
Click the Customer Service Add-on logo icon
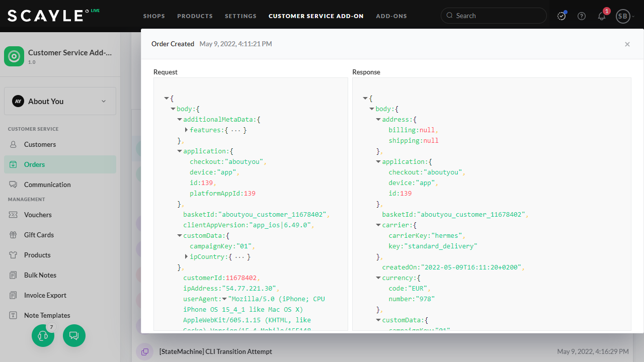(14, 56)
